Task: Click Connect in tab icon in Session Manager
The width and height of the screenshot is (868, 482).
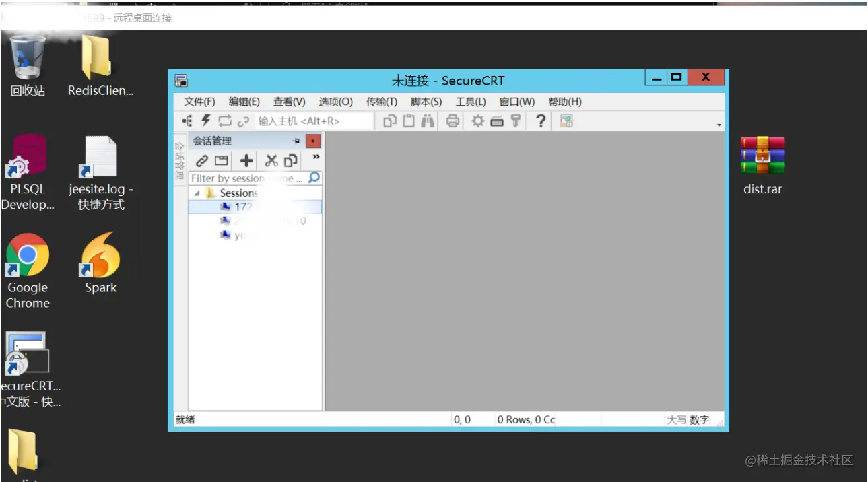Action: (x=222, y=161)
